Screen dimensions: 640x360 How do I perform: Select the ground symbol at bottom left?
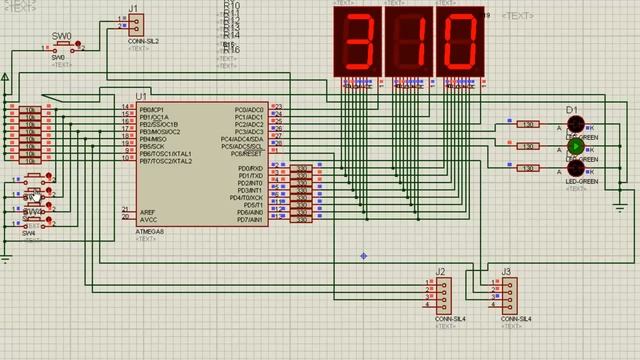pyautogui.click(x=5, y=258)
